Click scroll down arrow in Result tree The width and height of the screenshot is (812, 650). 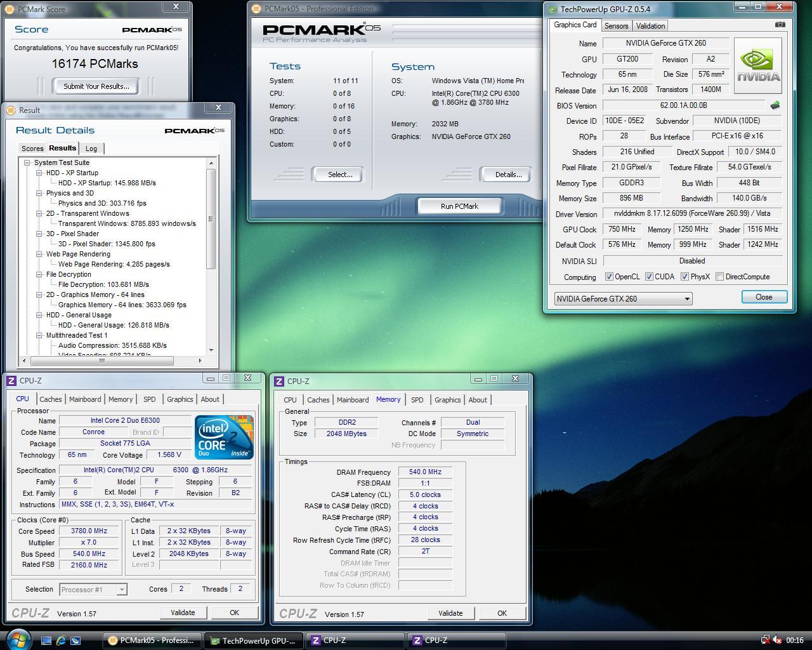click(211, 350)
